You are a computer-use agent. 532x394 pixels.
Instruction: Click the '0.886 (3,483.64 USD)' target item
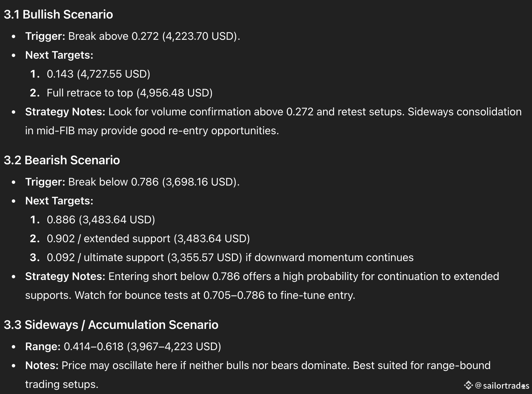[x=101, y=220]
